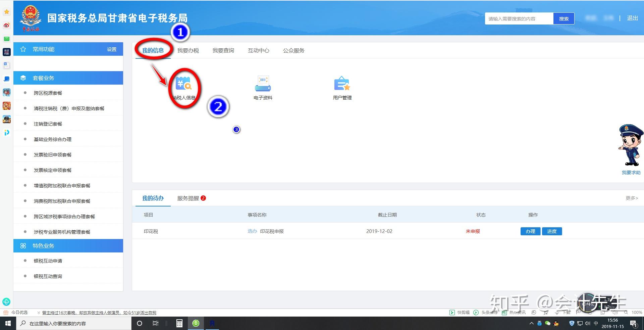Click the search input field at top right
This screenshot has height=330, width=644.
519,18
